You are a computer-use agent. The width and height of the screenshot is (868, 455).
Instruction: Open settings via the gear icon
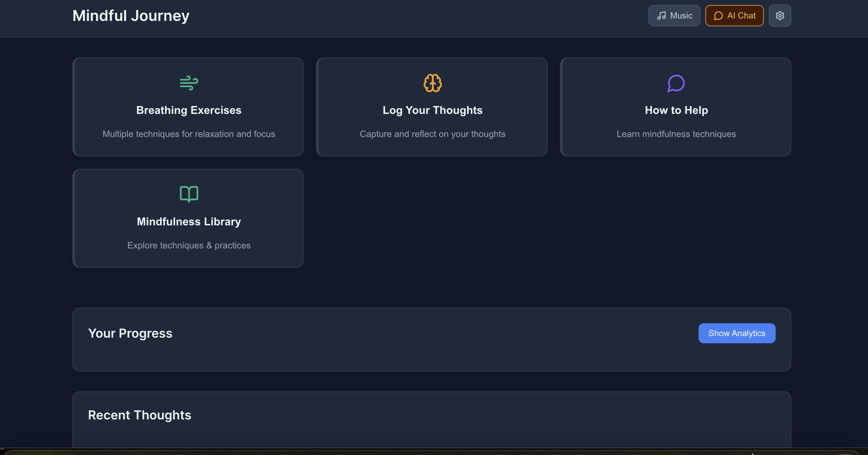pos(780,16)
